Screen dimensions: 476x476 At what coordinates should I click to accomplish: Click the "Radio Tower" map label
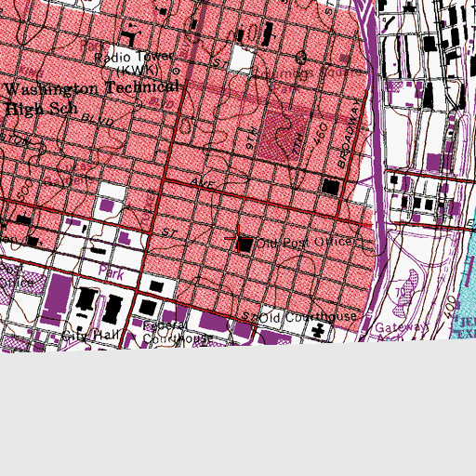pos(134,57)
